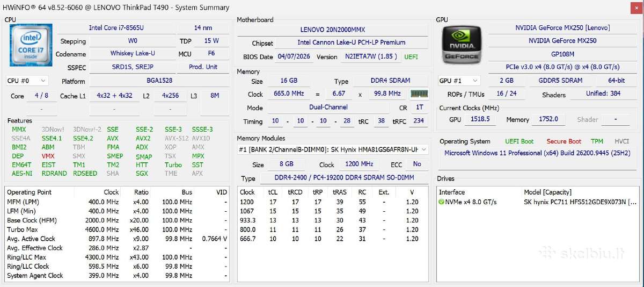Open the GPU #1 selector dropdown
The height and width of the screenshot is (287, 644).
point(459,81)
